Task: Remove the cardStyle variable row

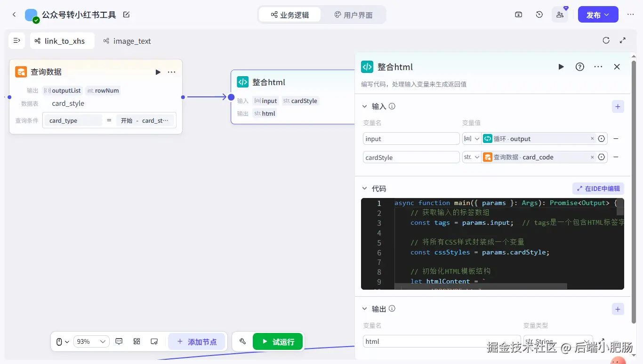Action: [x=616, y=157]
